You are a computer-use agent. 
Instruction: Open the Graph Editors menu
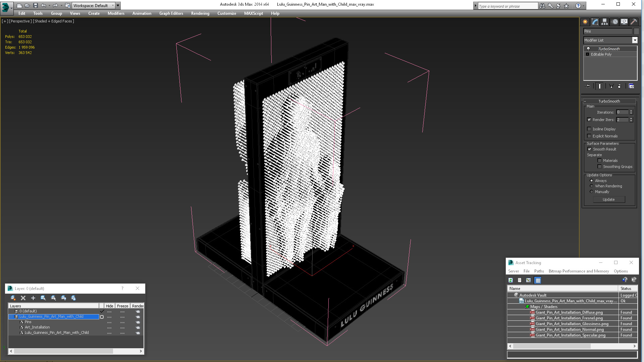pos(171,13)
